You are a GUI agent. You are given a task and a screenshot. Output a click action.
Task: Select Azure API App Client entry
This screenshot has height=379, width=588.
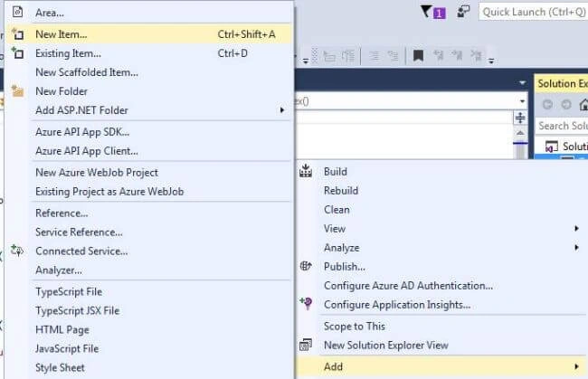(148, 151)
